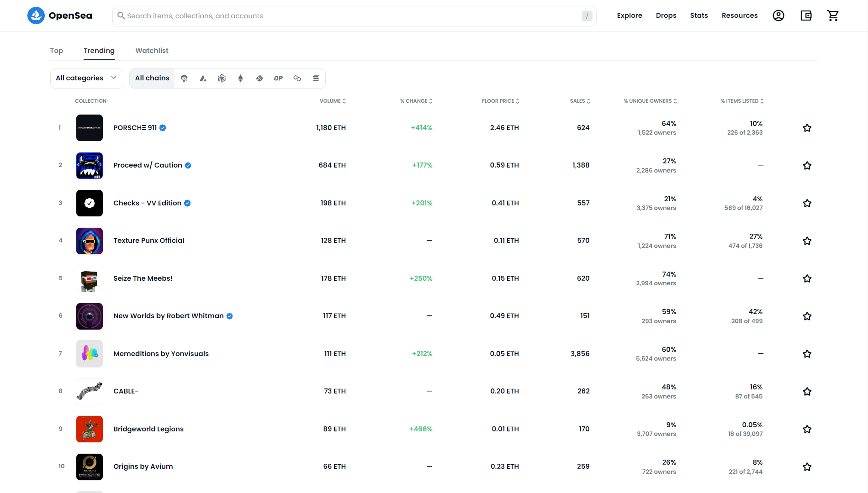The height and width of the screenshot is (493, 868).
Task: Open the All categories dropdown
Action: click(87, 78)
